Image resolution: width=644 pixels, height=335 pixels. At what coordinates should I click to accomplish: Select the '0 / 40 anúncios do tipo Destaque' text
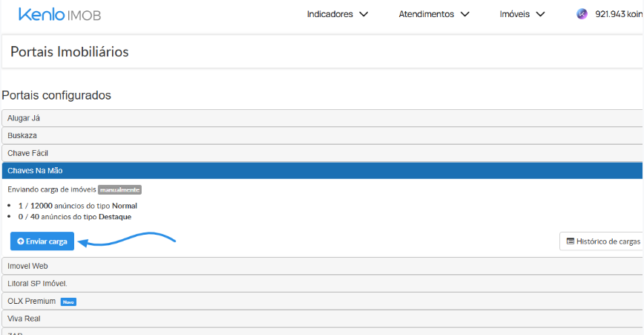tap(75, 217)
